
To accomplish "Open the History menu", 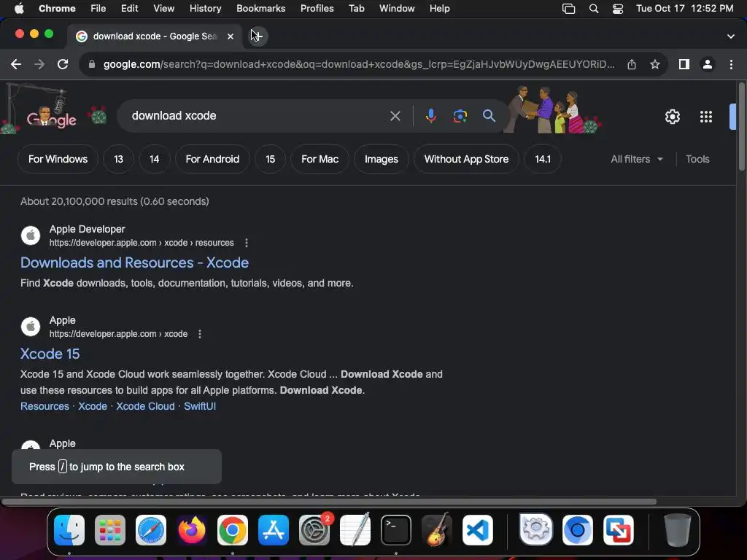I will click(x=205, y=9).
